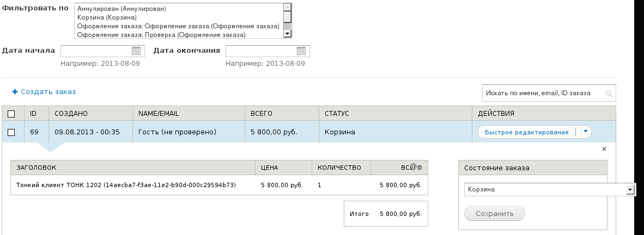Check the box for order 69

point(11,132)
